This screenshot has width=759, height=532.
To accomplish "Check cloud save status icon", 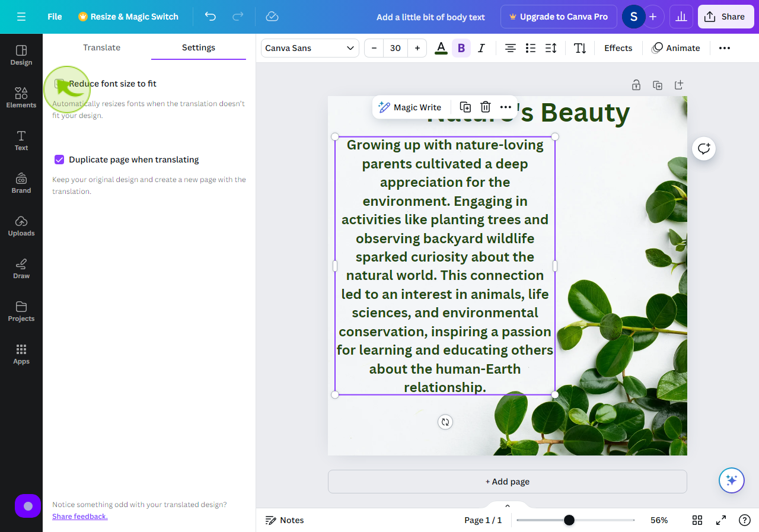I will pos(272,17).
